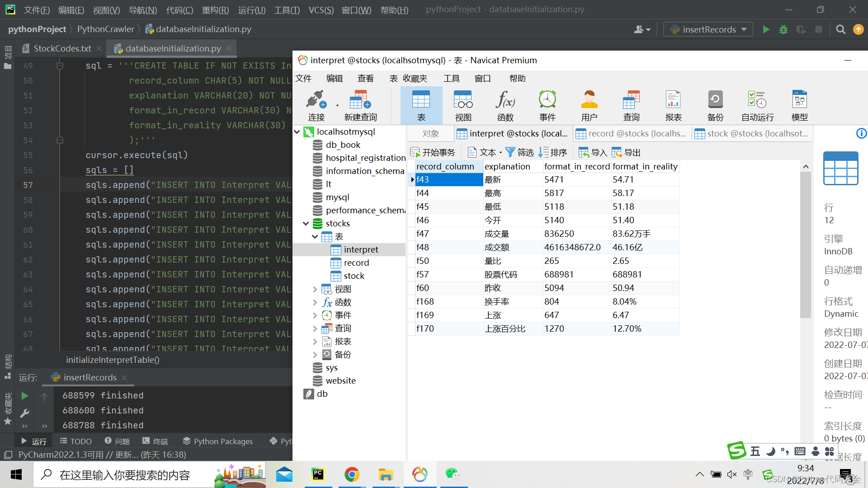868x488 pixels.
Task: Collapse the stocks database node
Action: pos(306,224)
